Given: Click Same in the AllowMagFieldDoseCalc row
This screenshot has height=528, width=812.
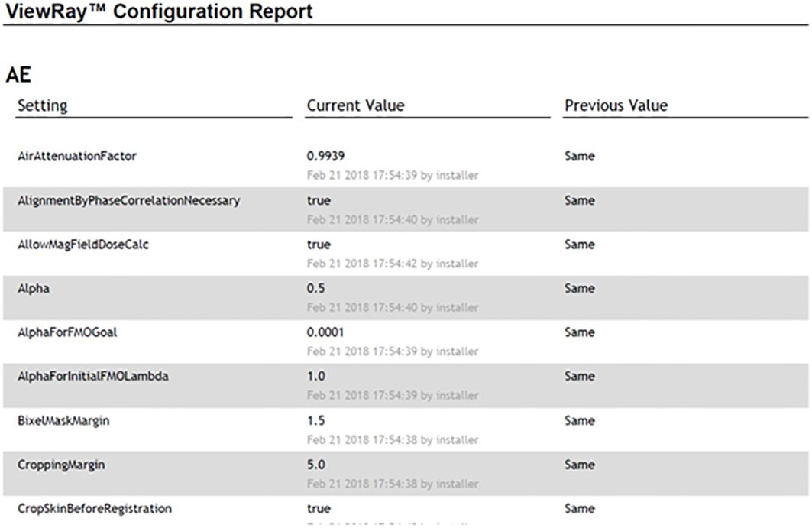Looking at the screenshot, I should (x=580, y=245).
